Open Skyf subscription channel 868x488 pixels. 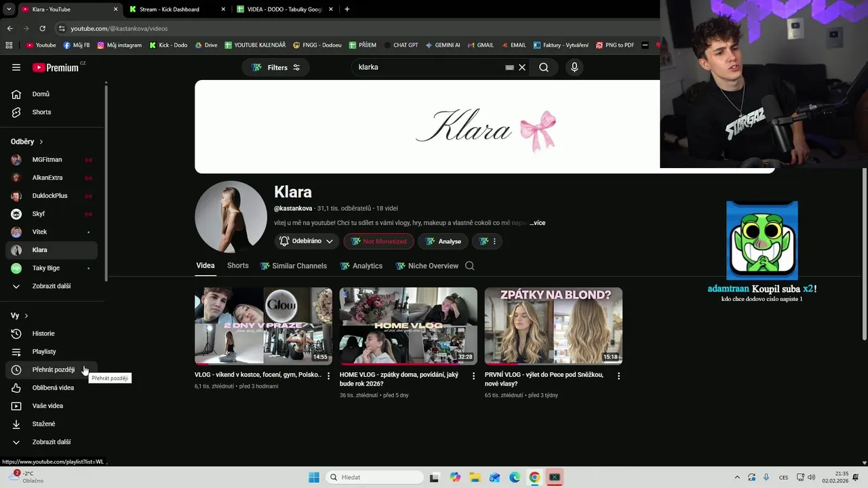(52, 213)
